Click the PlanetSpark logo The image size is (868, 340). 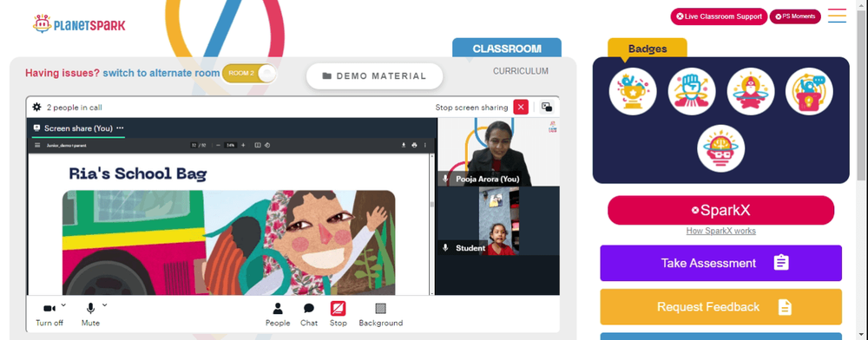point(79,23)
